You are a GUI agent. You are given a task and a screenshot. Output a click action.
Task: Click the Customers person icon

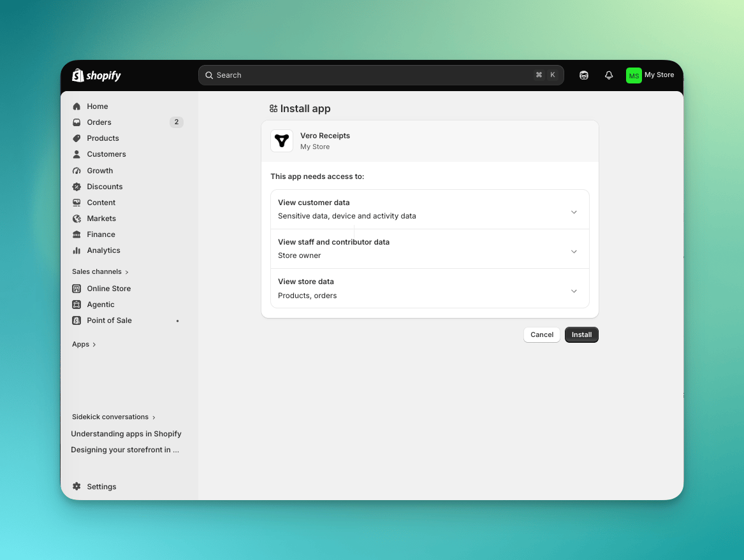pyautogui.click(x=77, y=154)
